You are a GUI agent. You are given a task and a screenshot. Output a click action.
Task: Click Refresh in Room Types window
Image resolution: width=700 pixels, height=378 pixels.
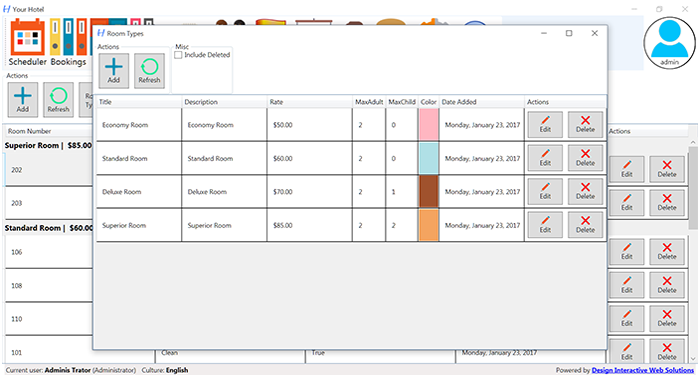(149, 71)
